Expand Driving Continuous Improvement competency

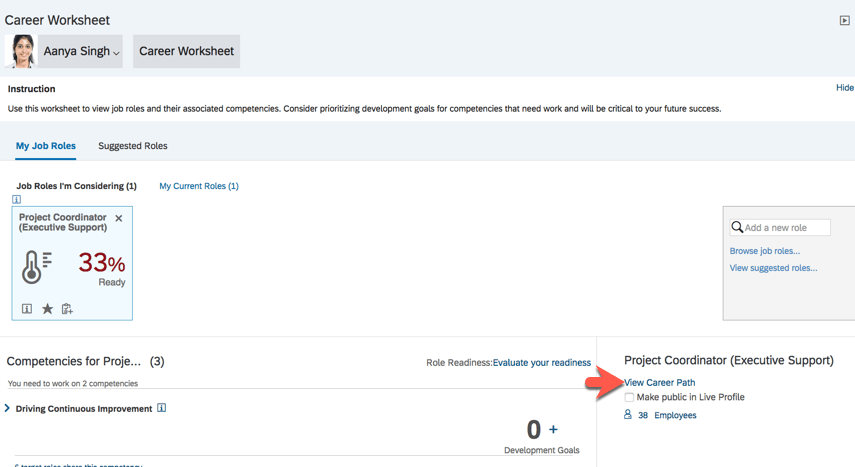point(8,408)
